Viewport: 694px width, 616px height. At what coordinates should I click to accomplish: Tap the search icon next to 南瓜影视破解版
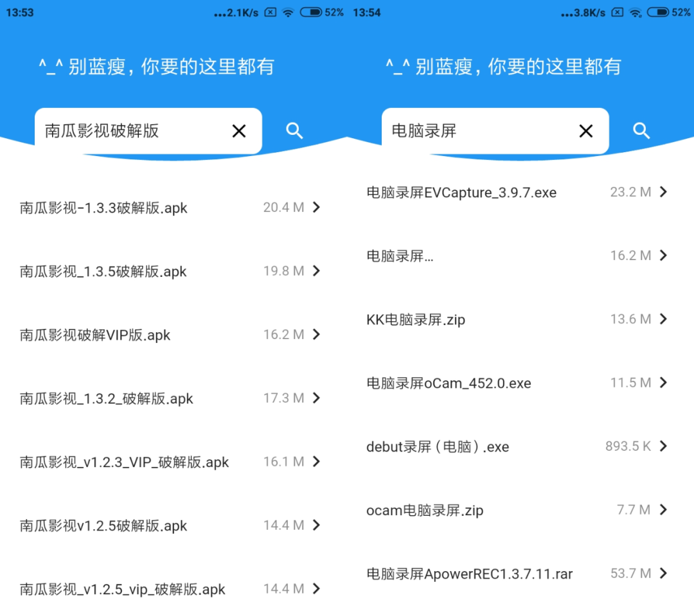pyautogui.click(x=294, y=131)
